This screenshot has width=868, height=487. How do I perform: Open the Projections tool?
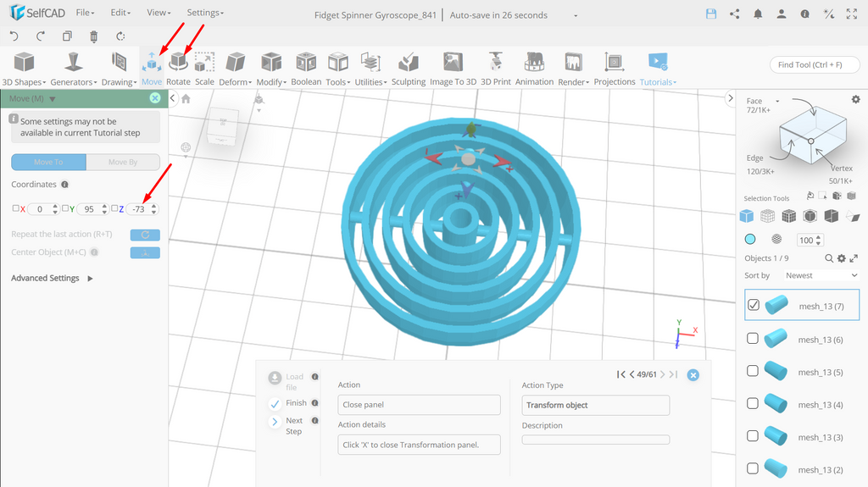pyautogui.click(x=615, y=69)
